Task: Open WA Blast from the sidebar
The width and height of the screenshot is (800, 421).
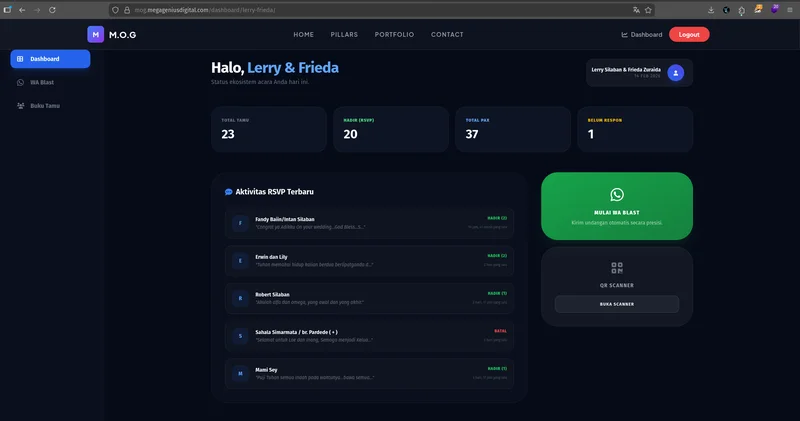Action: point(41,82)
